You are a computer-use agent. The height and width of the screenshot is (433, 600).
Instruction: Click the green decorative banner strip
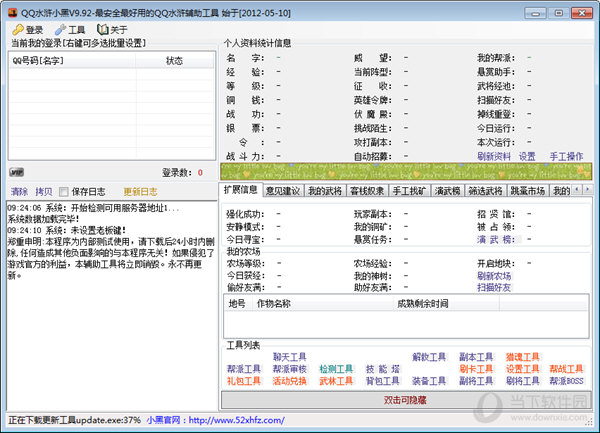[x=406, y=171]
